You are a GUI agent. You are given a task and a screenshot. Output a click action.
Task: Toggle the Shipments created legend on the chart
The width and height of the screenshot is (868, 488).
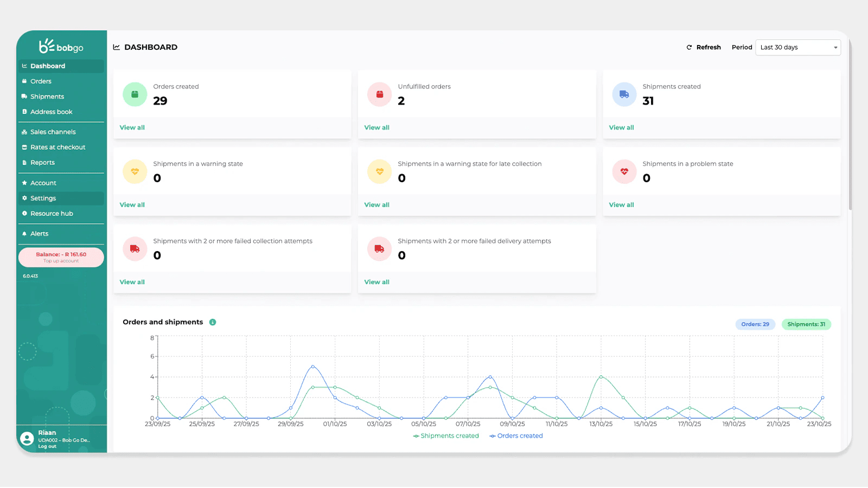click(x=446, y=436)
